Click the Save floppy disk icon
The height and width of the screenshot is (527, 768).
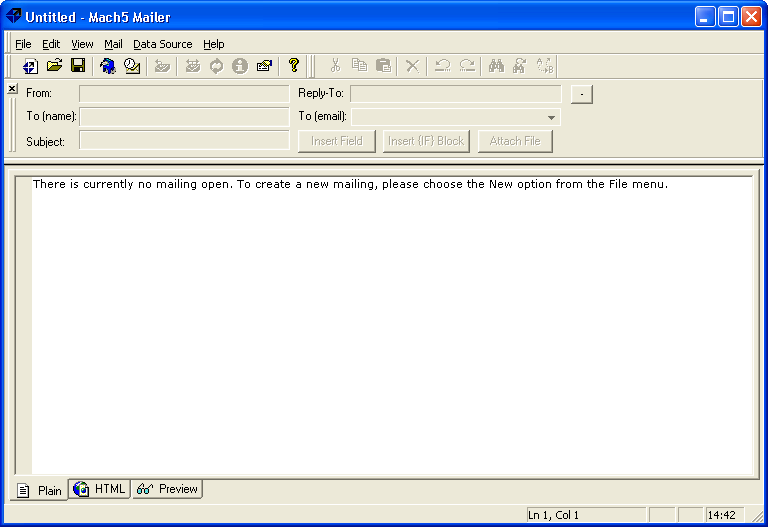(x=77, y=66)
